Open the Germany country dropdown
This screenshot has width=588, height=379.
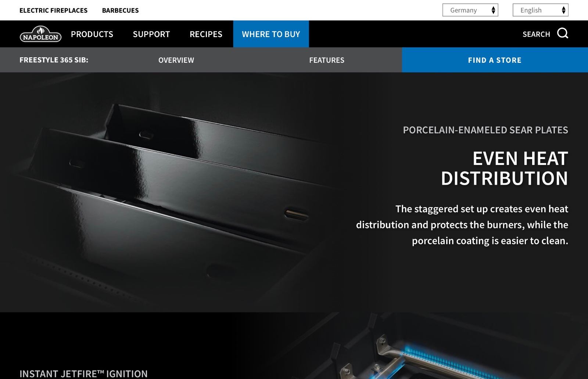[470, 10]
